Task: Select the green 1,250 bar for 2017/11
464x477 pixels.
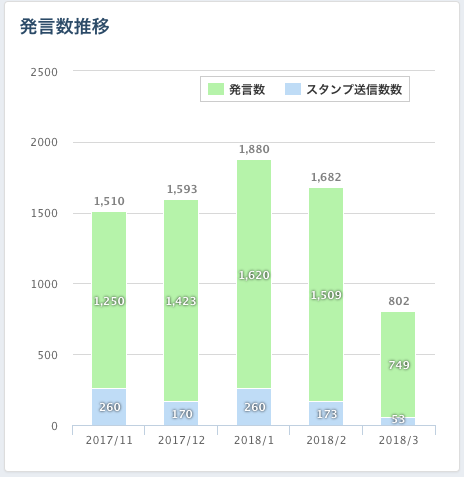Action: 109,300
